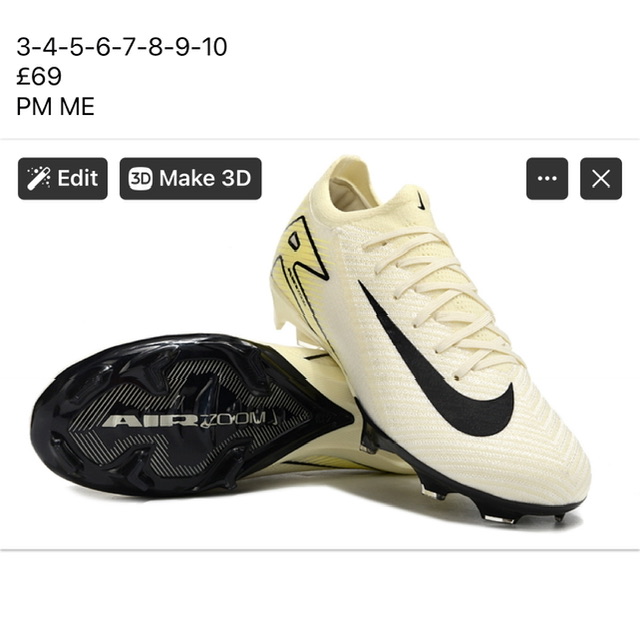Screen dimensions: 640x637
Task: Click the Edit button label
Action: (78, 178)
